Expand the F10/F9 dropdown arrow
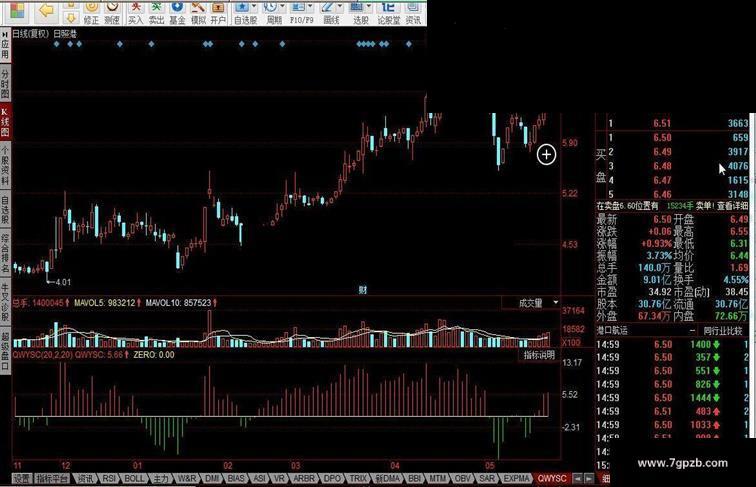 (x=310, y=7)
